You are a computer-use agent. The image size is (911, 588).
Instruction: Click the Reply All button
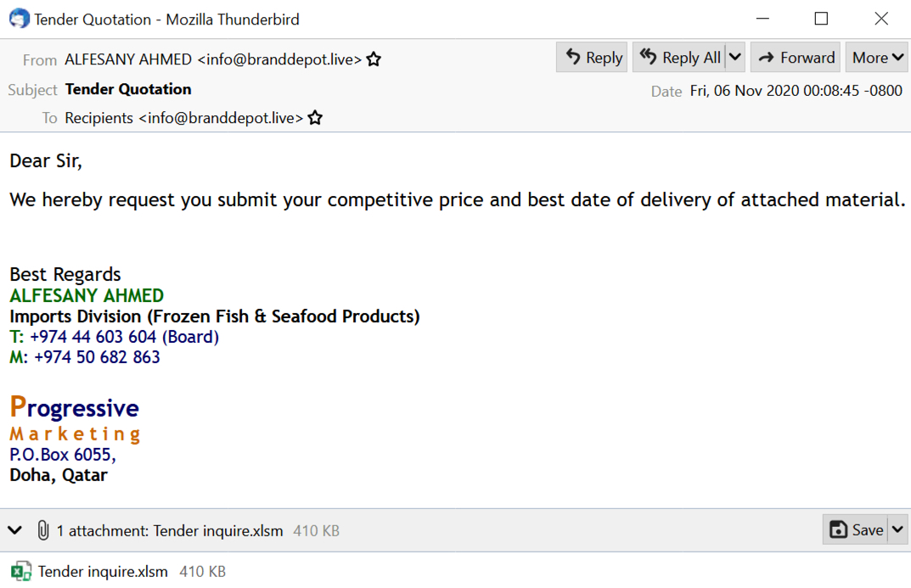point(679,57)
